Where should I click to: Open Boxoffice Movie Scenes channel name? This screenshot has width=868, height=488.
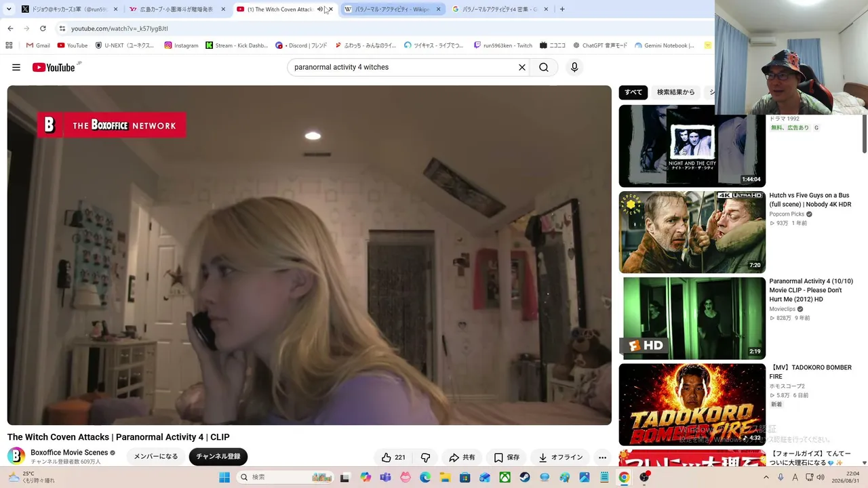(x=69, y=453)
